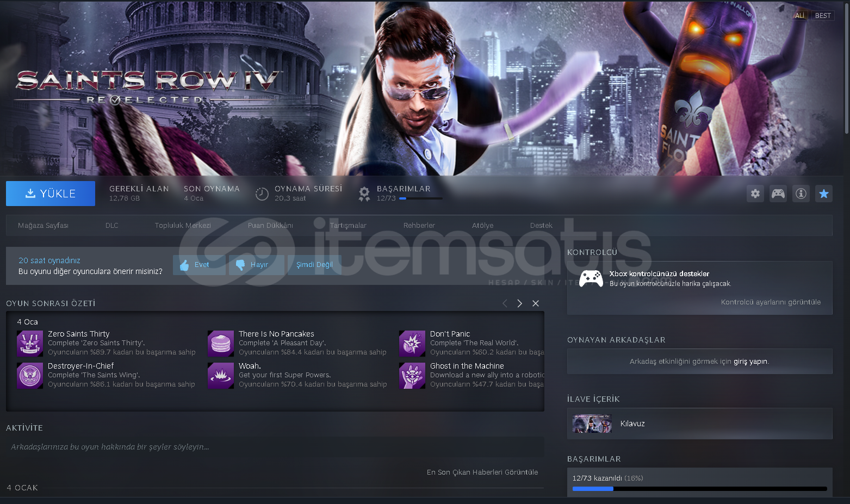Toggle the favorite star icon
This screenshot has width=850, height=504.
point(824,194)
